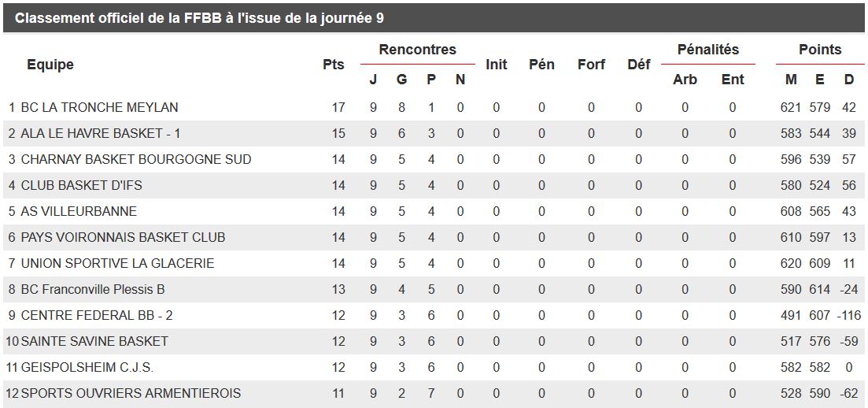Click SPORTS OUVRIERS ARMENTIEROIS team name
The width and height of the screenshot is (868, 408).
pos(131,393)
